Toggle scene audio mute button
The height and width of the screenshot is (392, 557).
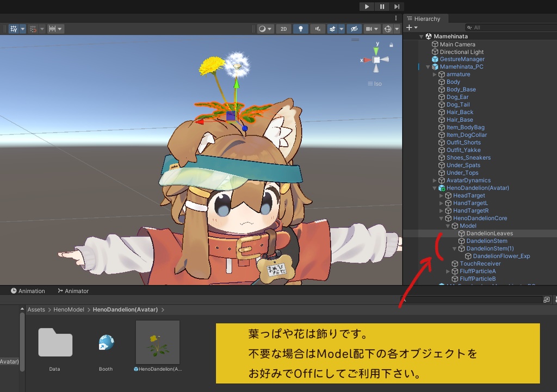click(x=318, y=29)
